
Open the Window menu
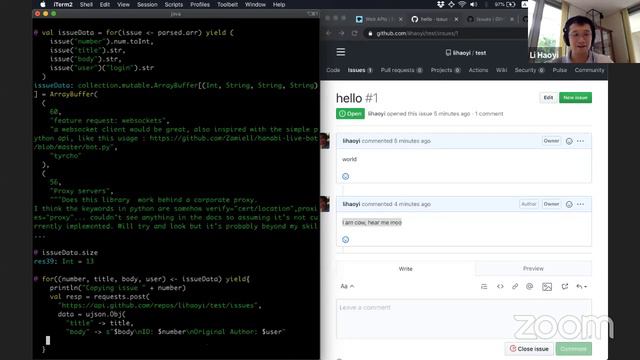pyautogui.click(x=256, y=4)
